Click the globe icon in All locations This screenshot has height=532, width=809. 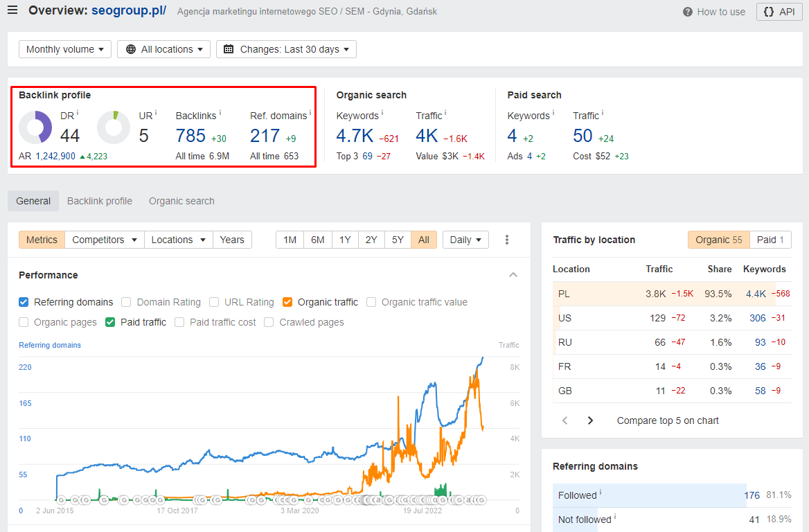point(131,50)
